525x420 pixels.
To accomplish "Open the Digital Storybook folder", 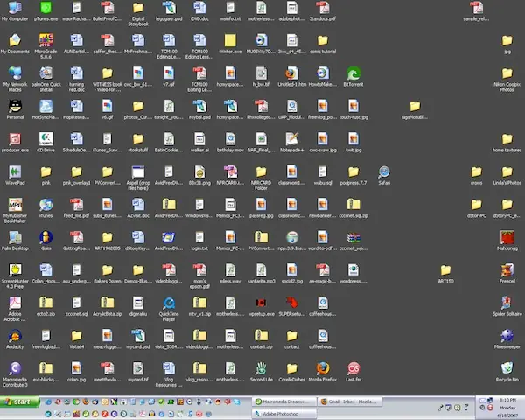I will pos(138,7).
